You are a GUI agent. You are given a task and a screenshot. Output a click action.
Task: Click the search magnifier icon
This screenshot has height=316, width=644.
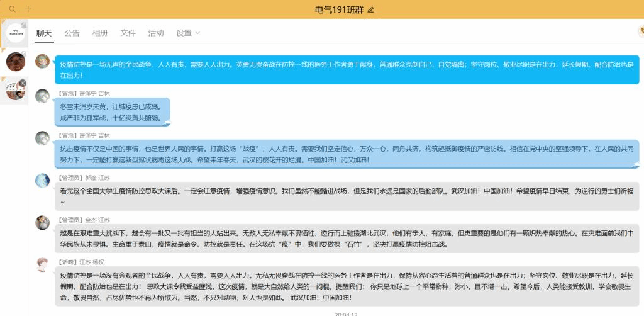(12, 9)
